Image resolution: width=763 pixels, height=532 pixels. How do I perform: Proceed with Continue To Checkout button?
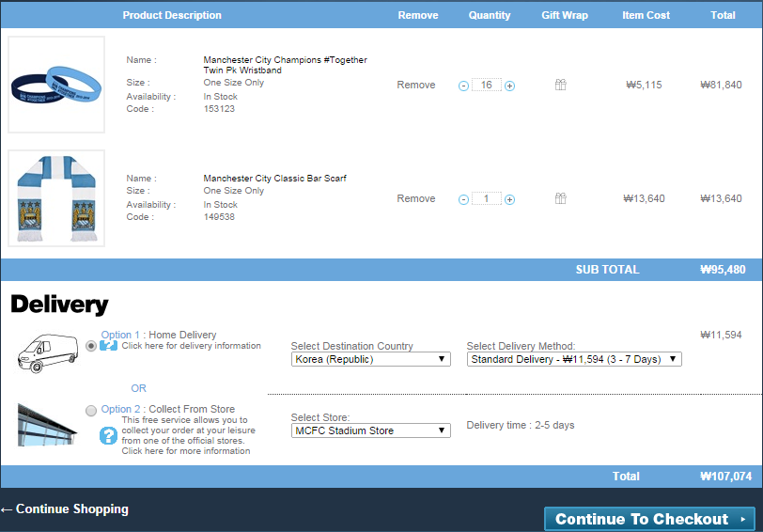point(649,519)
